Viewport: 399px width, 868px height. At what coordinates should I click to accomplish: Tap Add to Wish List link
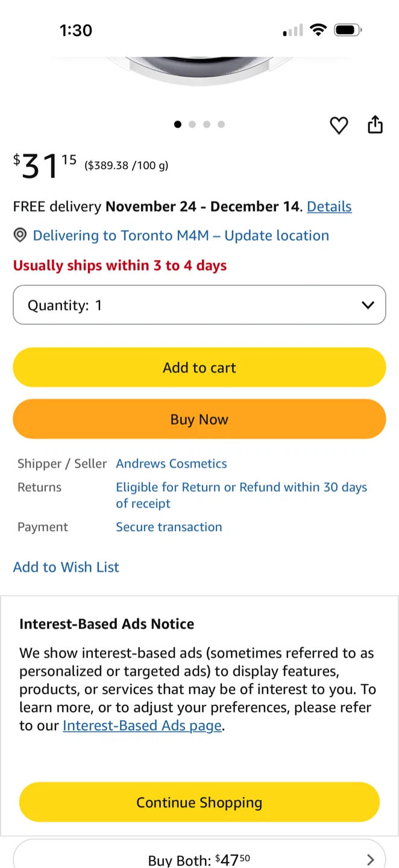[x=66, y=567]
